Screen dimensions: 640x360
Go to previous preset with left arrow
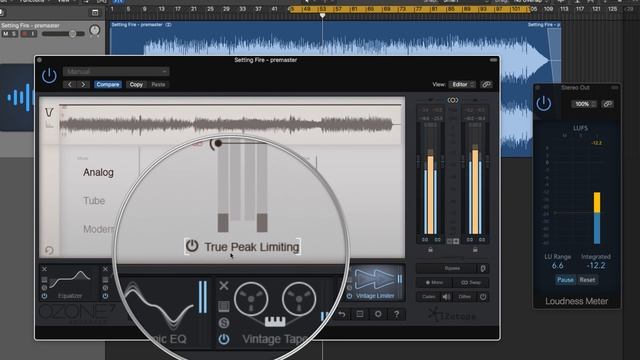click(70, 84)
